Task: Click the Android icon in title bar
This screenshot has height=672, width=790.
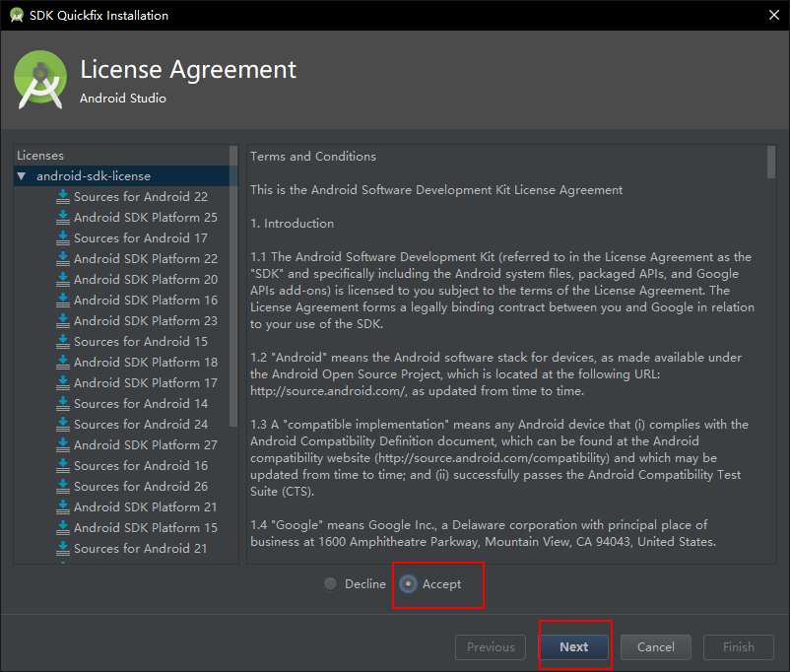Action: pyautogui.click(x=17, y=15)
